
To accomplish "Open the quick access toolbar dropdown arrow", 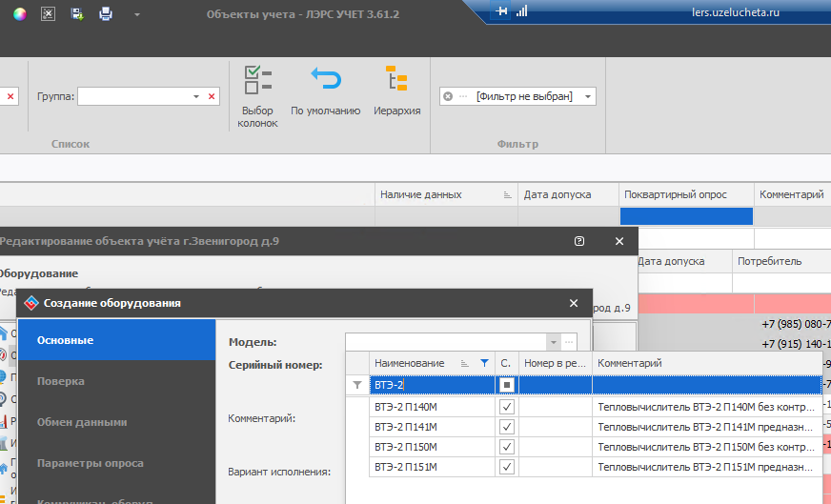I will click(136, 15).
